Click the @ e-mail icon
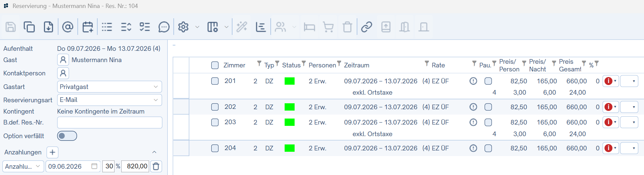 pyautogui.click(x=68, y=27)
